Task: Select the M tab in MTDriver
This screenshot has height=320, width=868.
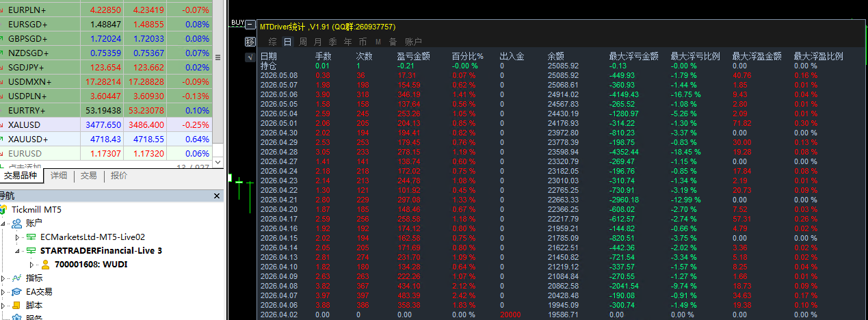Action: click(378, 42)
